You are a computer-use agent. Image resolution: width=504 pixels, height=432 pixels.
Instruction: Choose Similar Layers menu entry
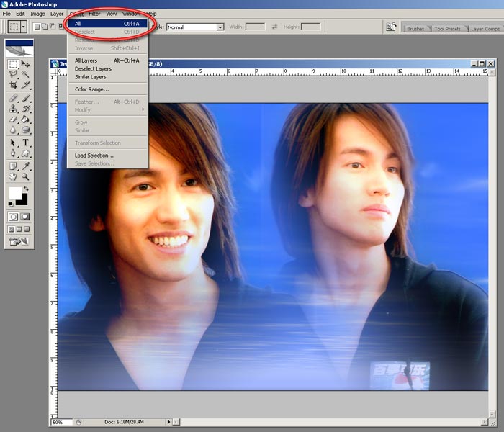(x=108, y=77)
